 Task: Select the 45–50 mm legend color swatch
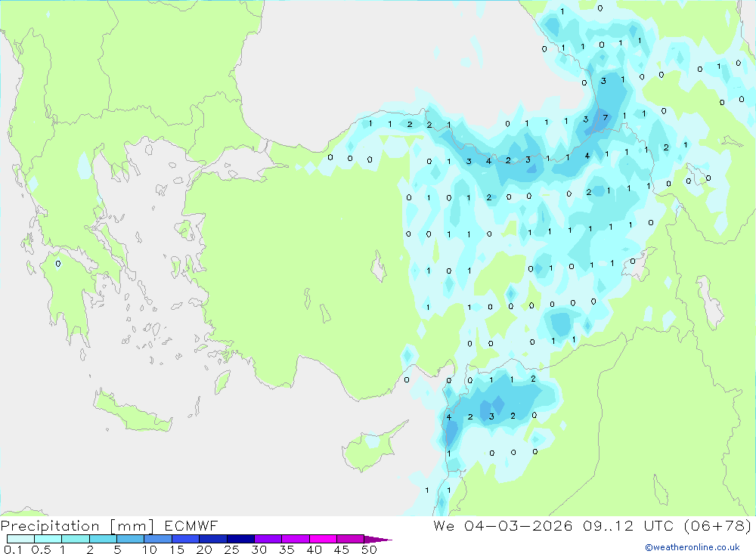coord(350,539)
